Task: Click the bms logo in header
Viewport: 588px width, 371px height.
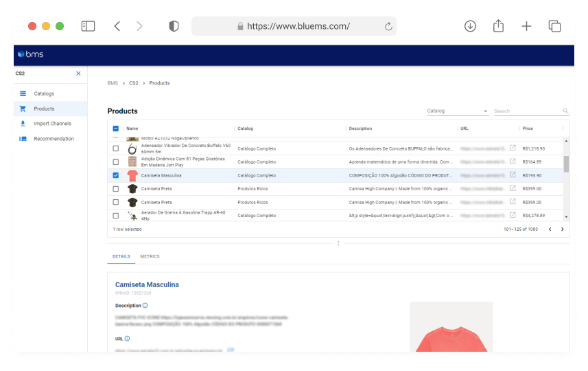Action: 31,54
